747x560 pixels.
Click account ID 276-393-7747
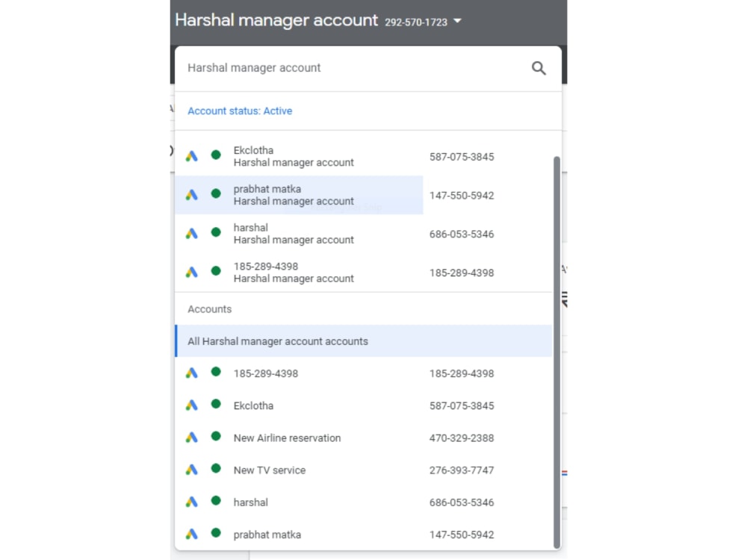click(462, 470)
